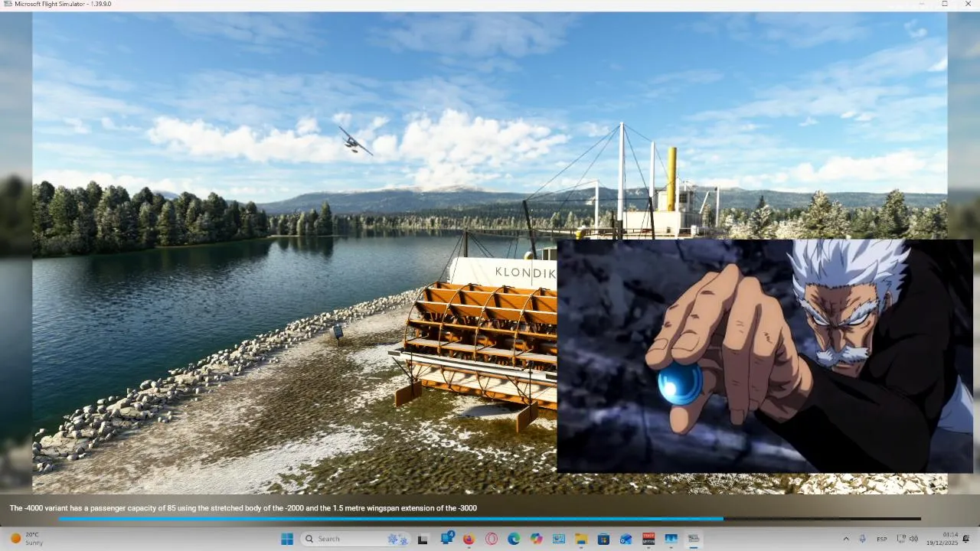The height and width of the screenshot is (551, 980).
Task: Open the microphone tray icon
Action: pos(863,539)
